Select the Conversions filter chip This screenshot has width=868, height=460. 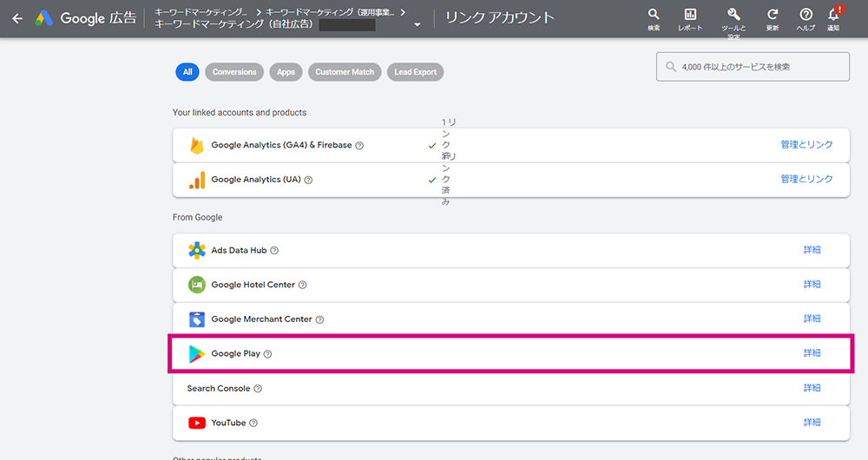coord(234,72)
